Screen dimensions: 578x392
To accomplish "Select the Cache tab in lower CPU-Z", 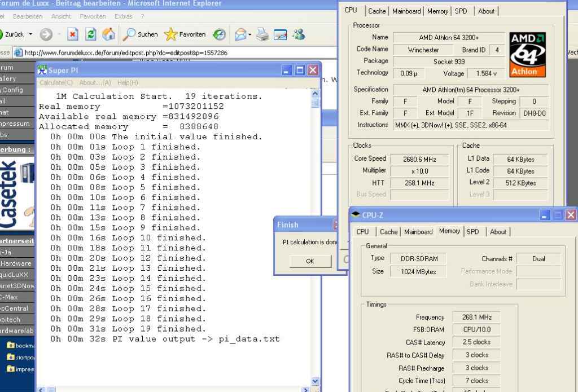I will [x=388, y=232].
